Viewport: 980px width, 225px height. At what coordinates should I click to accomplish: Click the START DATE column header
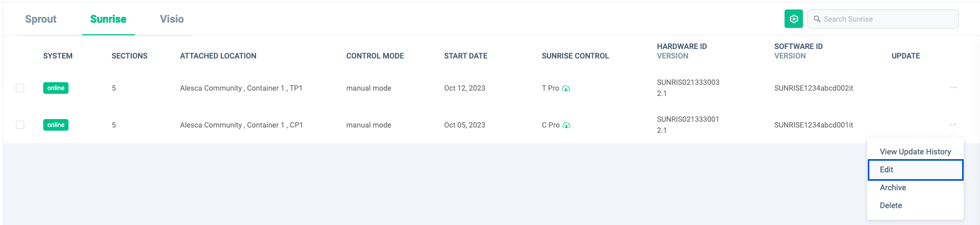(x=466, y=56)
